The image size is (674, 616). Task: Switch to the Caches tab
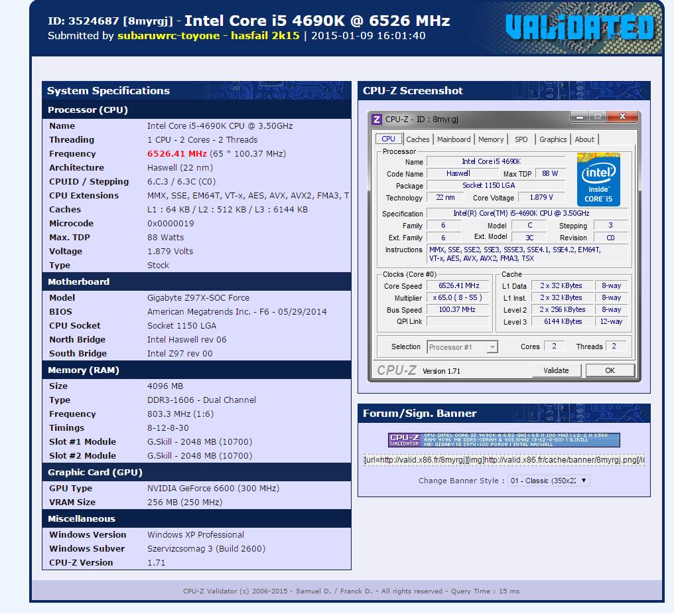pyautogui.click(x=418, y=139)
